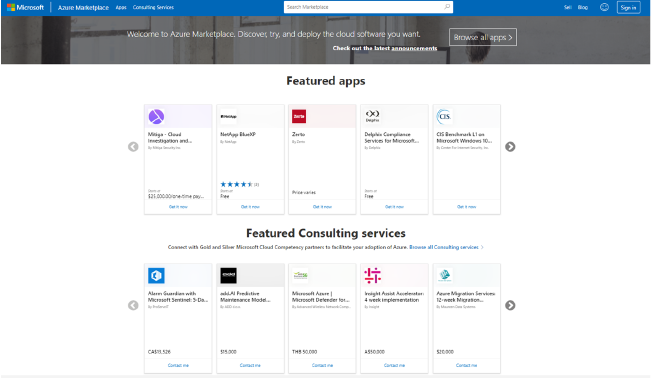
Task: Go to Azure Marketplace home link
Action: click(83, 7)
